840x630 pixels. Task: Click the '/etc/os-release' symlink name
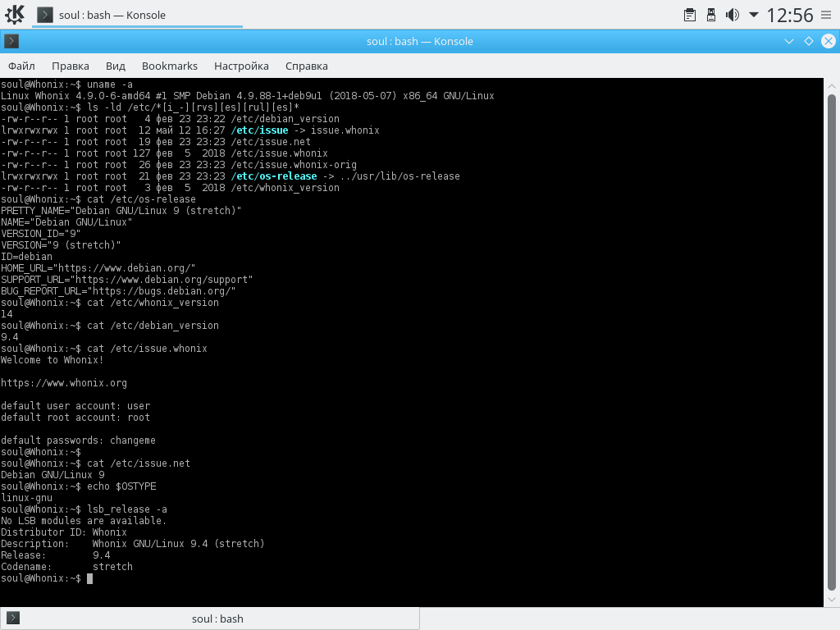tap(274, 176)
